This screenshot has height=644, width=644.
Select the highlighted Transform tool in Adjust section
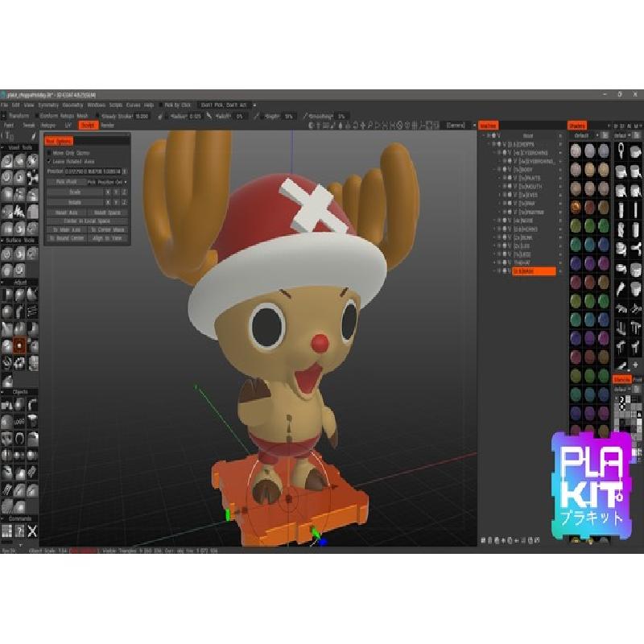click(x=19, y=345)
